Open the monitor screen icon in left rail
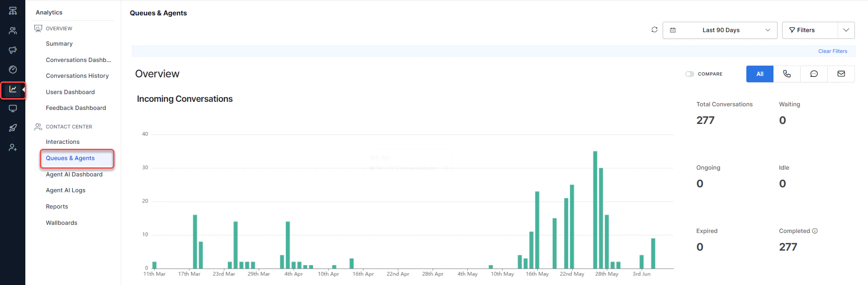Image resolution: width=868 pixels, height=285 pixels. 13,109
